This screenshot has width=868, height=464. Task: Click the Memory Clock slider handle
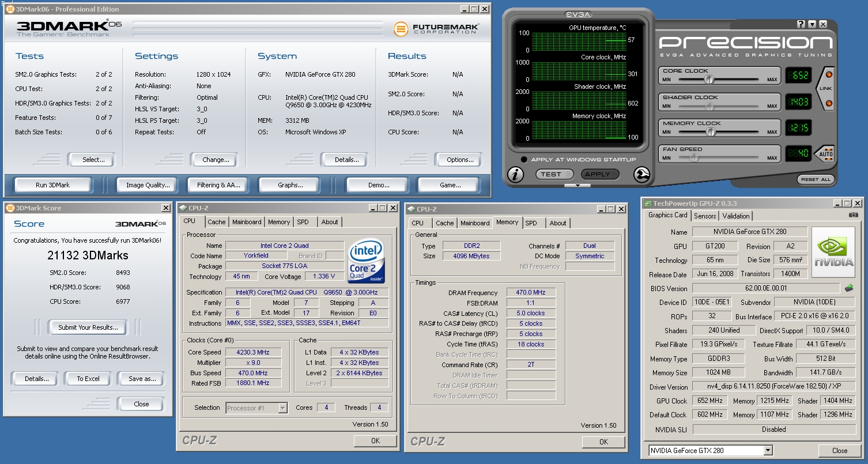tap(711, 132)
